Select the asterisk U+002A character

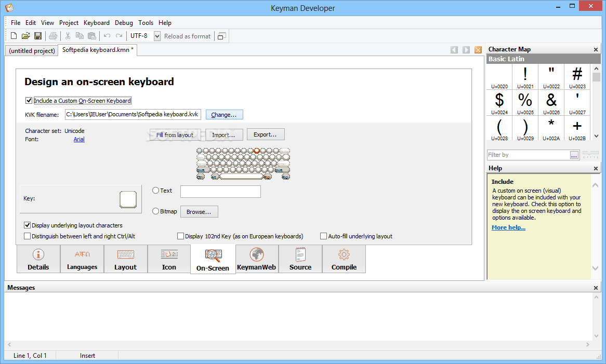tap(551, 128)
